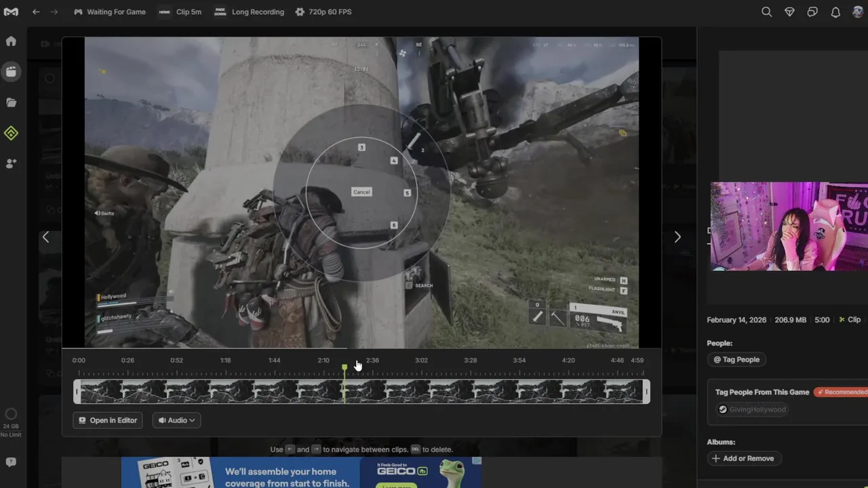Open the Clips library sidebar icon
The height and width of the screenshot is (488, 868).
pyautogui.click(x=11, y=71)
